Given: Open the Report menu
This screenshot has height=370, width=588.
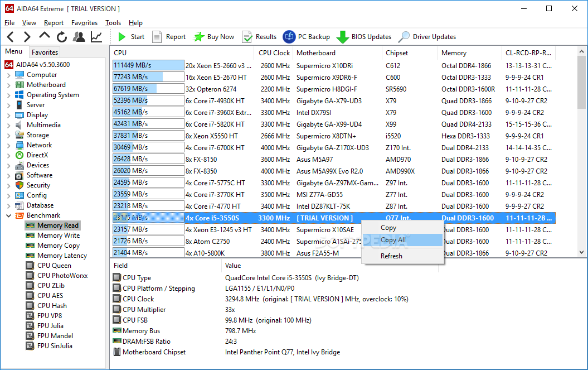Looking at the screenshot, I should click(54, 23).
